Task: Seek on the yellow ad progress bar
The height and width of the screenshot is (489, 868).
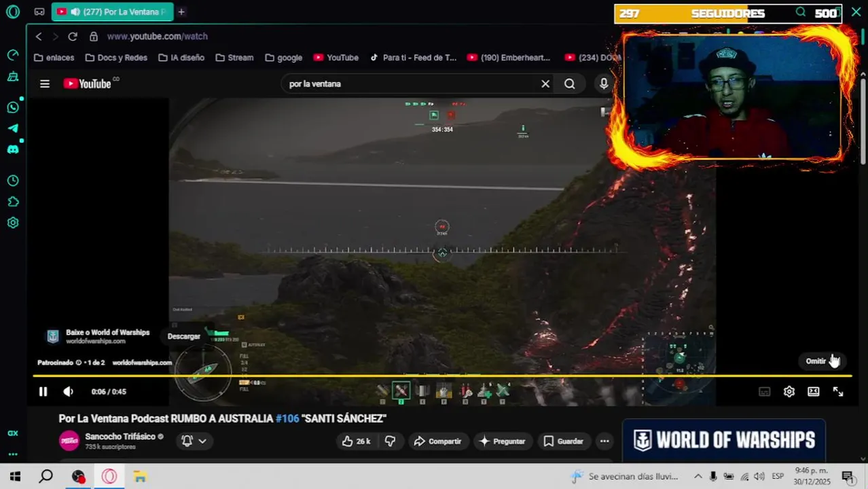Action: point(441,376)
